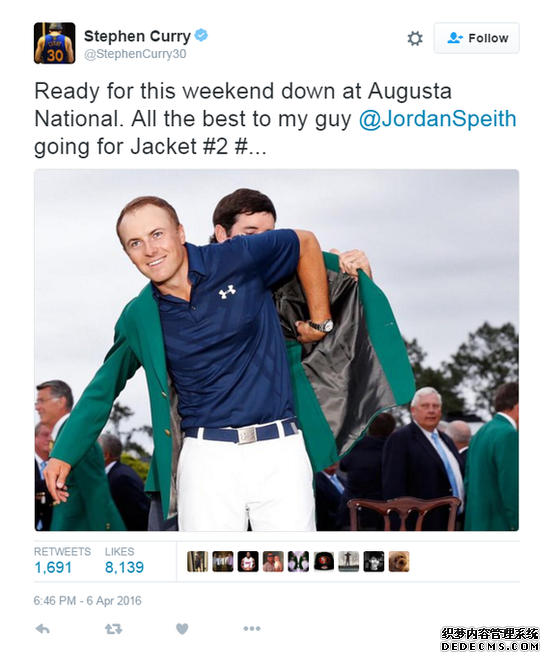The image size is (550, 661).
Task: Open the gear settings dropdown
Action: 415,38
